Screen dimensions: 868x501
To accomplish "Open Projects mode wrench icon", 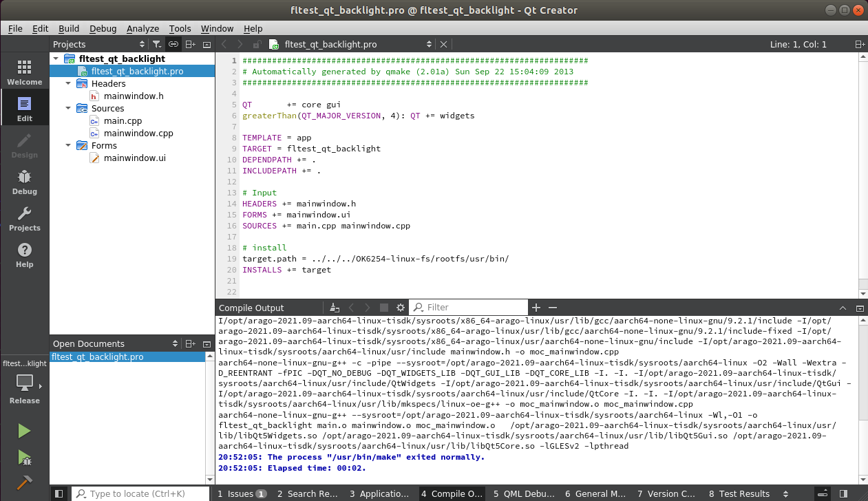I will [x=24, y=218].
